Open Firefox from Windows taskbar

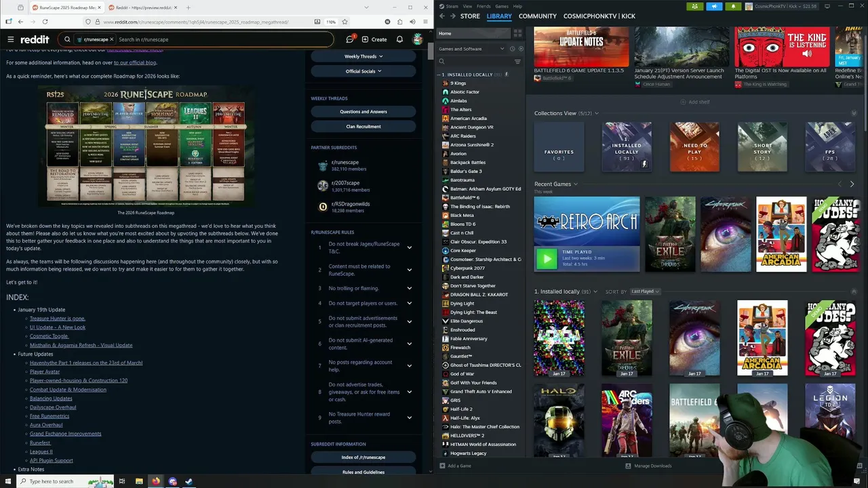click(156, 481)
